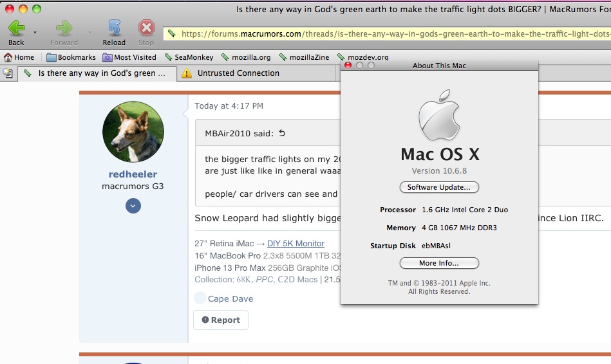The width and height of the screenshot is (611, 364).
Task: Click the yellow minimize button of the browser window
Action: pos(23,8)
